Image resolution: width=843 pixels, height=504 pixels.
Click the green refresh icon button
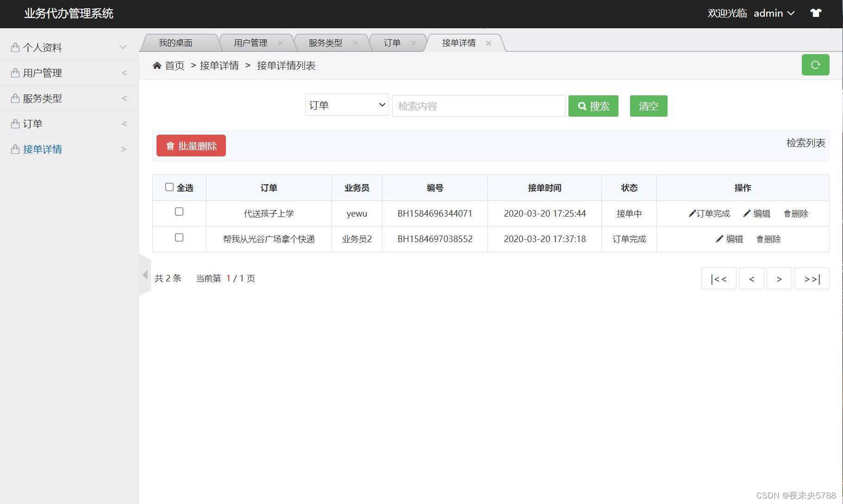click(815, 65)
